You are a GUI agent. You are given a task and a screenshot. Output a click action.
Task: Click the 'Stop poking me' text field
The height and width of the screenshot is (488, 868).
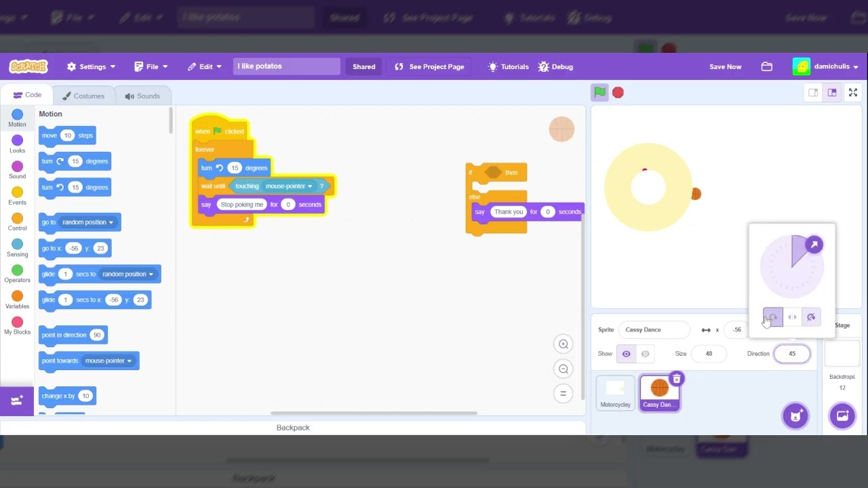click(x=241, y=204)
